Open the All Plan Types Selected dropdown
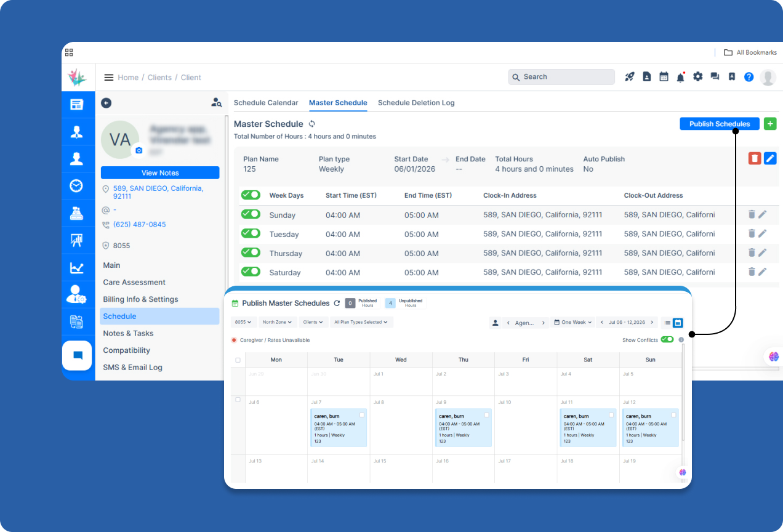783x532 pixels. coord(361,322)
